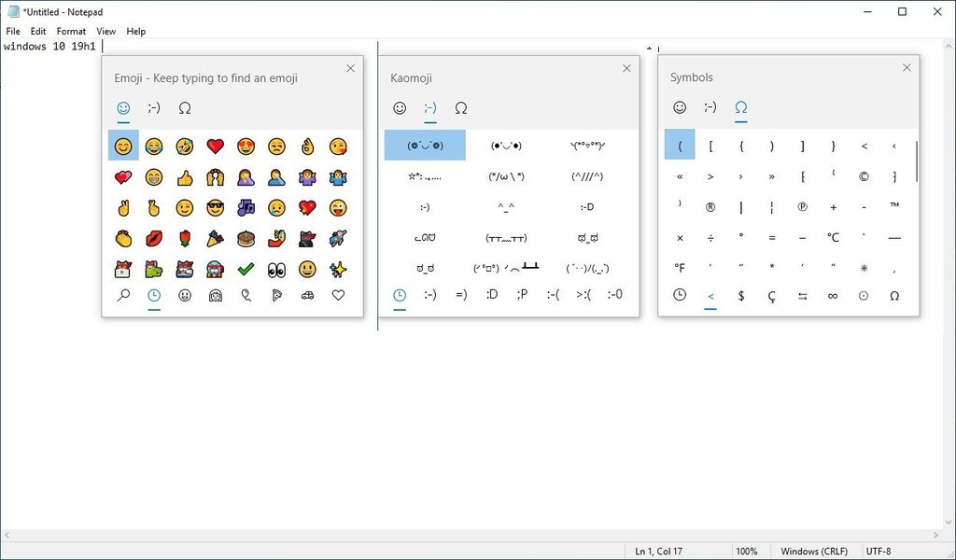Open the heart symbols emoji category

(337, 295)
